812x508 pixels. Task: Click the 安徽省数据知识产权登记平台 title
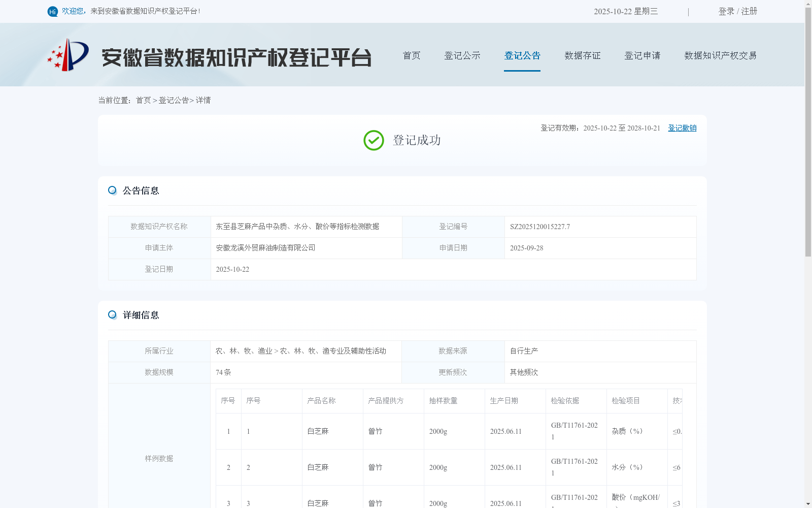click(236, 57)
